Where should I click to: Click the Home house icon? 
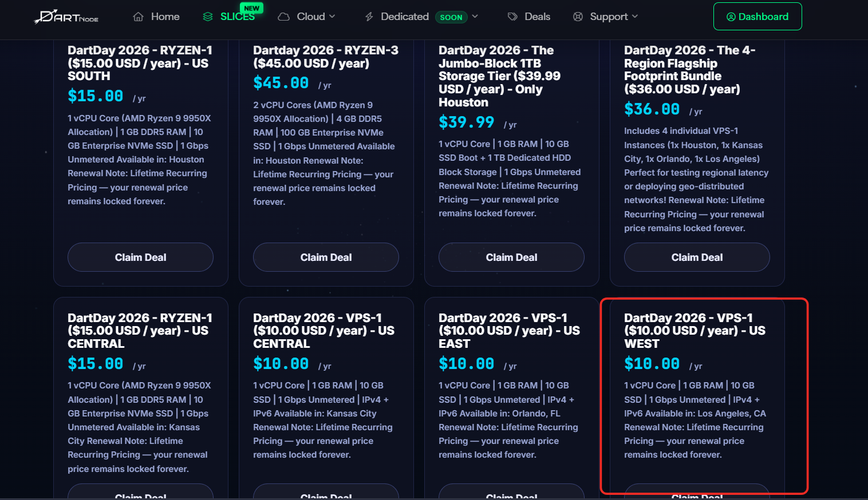pyautogui.click(x=138, y=17)
